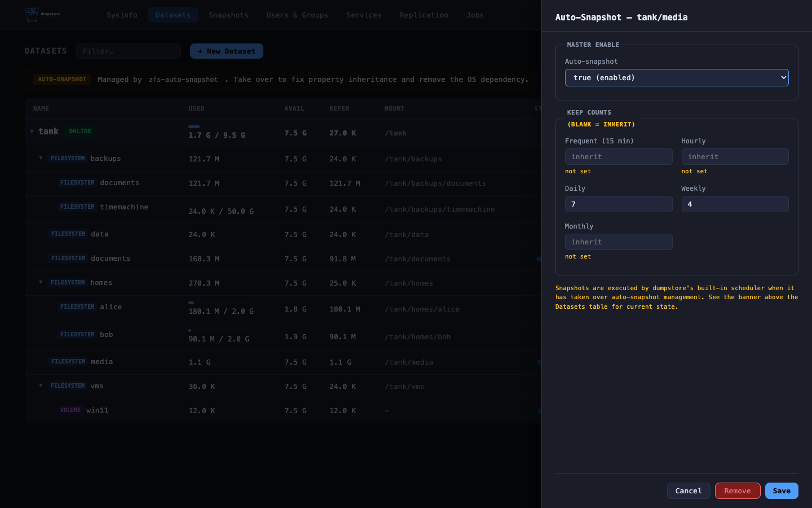
Task: Collapse the vms dataset children
Action: [41, 386]
